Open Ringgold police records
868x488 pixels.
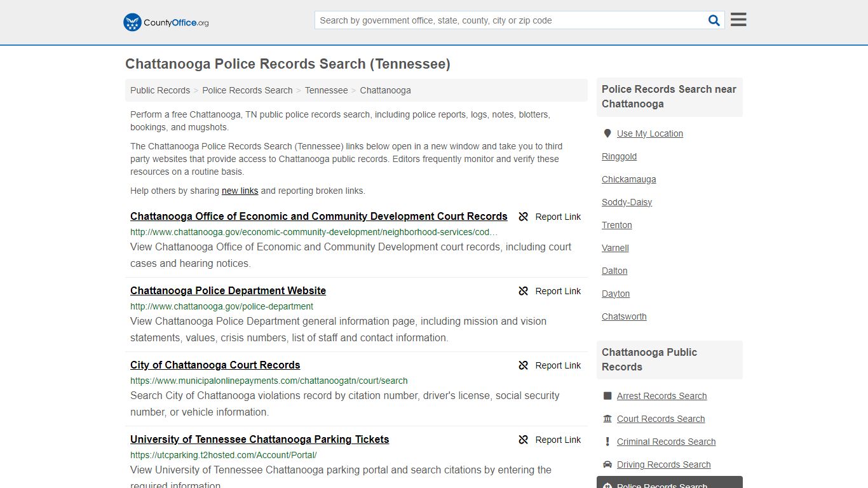[x=619, y=156]
